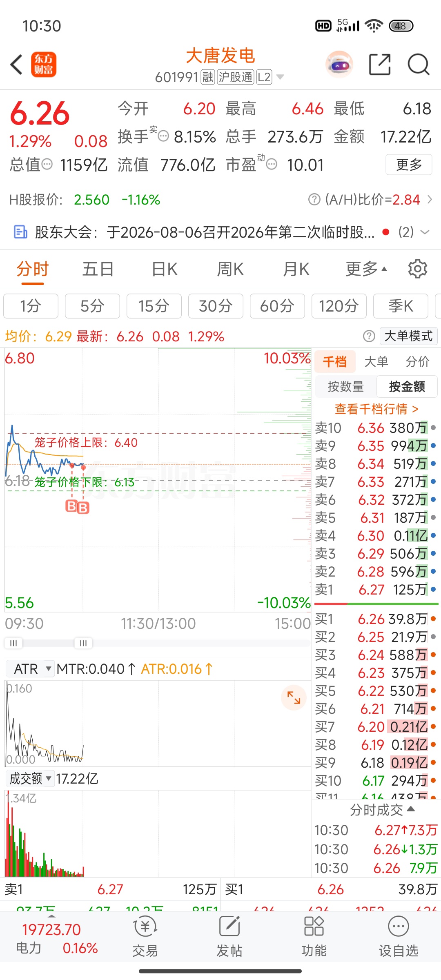
Task: Choose the 15分 interval button
Action: [154, 306]
